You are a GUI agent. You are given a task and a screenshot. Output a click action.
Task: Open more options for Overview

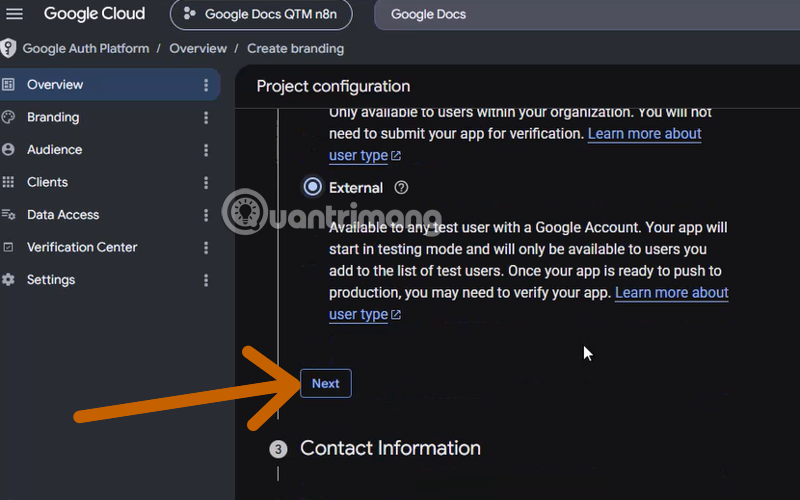click(x=206, y=85)
